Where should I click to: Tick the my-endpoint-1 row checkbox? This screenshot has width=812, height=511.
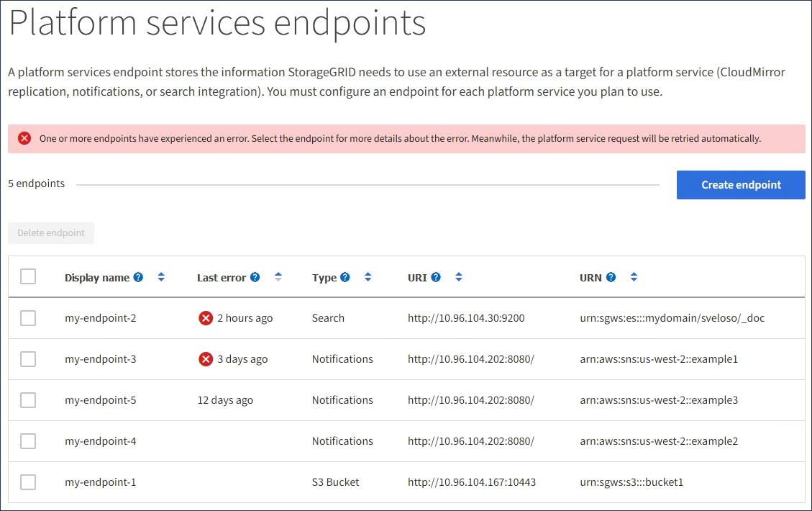[x=28, y=482]
